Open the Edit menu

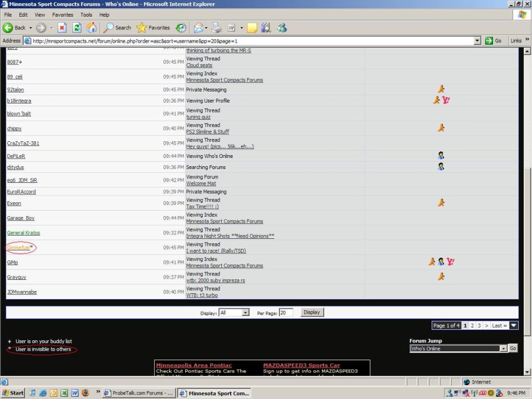(x=23, y=14)
